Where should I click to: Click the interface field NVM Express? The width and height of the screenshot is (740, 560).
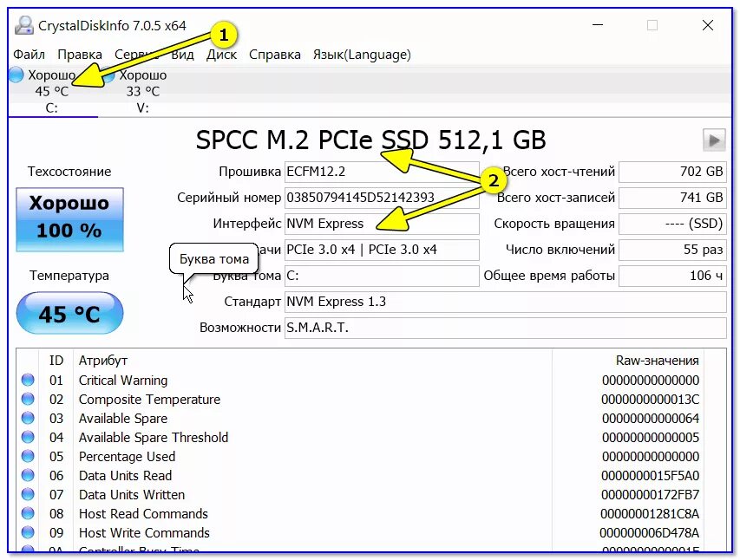pyautogui.click(x=382, y=224)
